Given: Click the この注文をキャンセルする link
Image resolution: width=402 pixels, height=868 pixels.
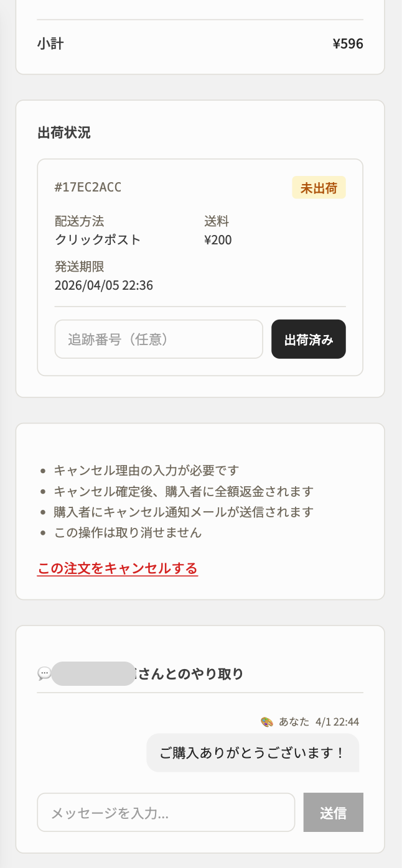Looking at the screenshot, I should click(117, 568).
